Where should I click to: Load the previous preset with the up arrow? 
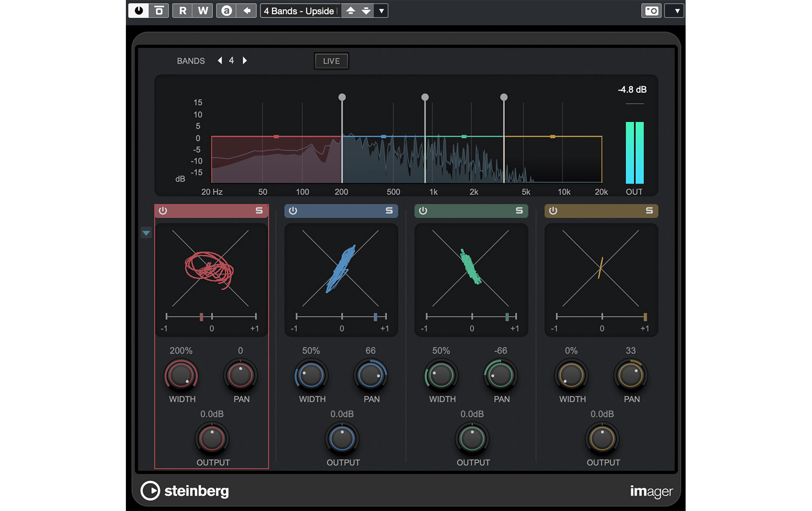coord(350,11)
